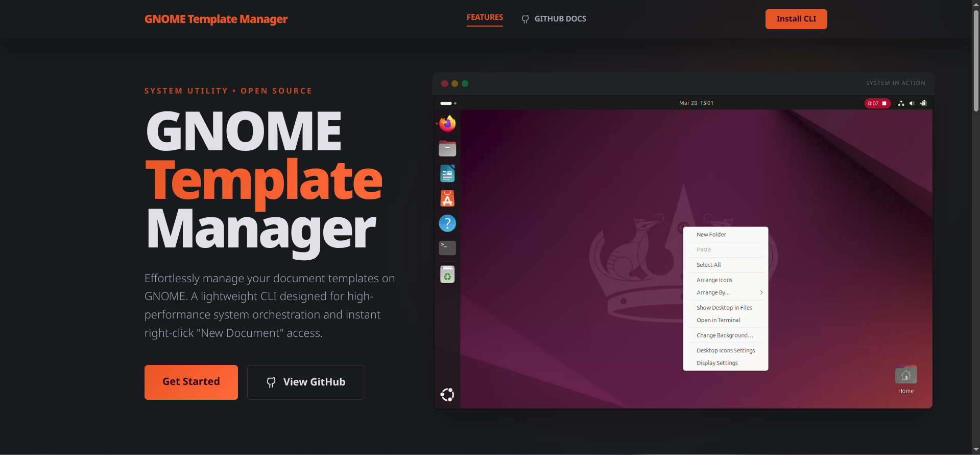The height and width of the screenshot is (455, 980).
Task: Launch Terminal from the dock
Action: click(447, 248)
